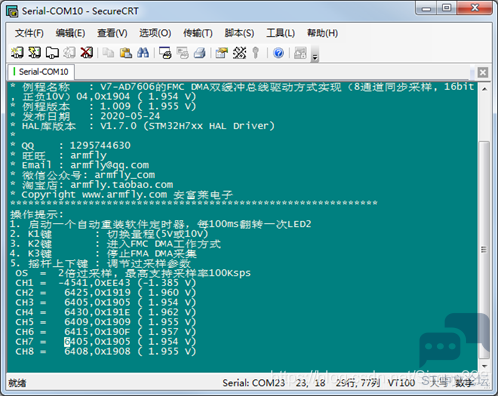Click SecureCRT application icon in title bar
This screenshot has width=498, height=396.
pyautogui.click(x=12, y=11)
